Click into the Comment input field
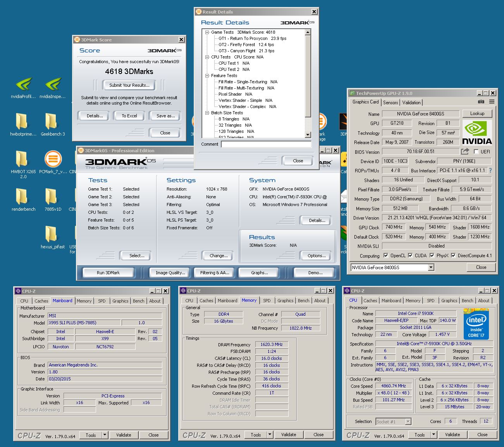The height and width of the screenshot is (447, 504). (x=266, y=144)
